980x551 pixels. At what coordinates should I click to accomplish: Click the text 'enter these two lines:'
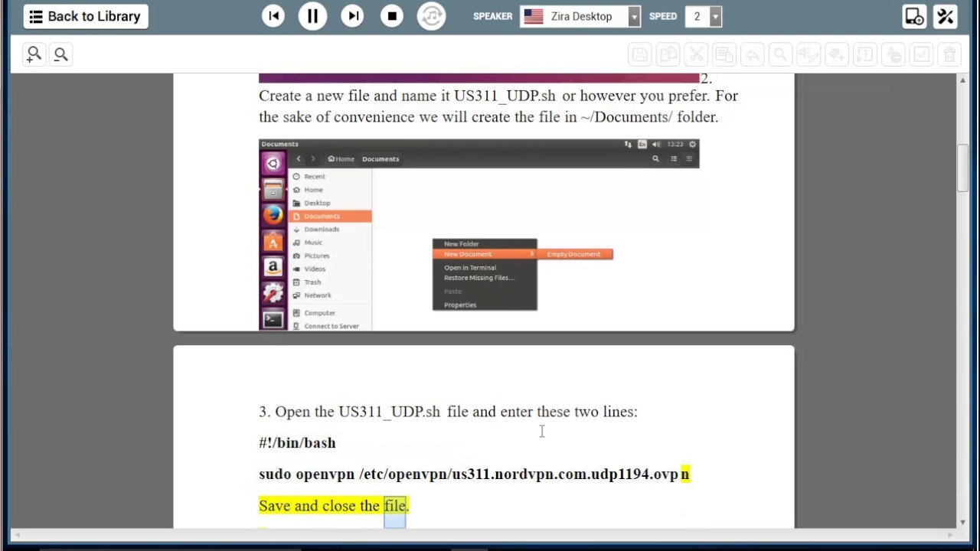tap(568, 412)
